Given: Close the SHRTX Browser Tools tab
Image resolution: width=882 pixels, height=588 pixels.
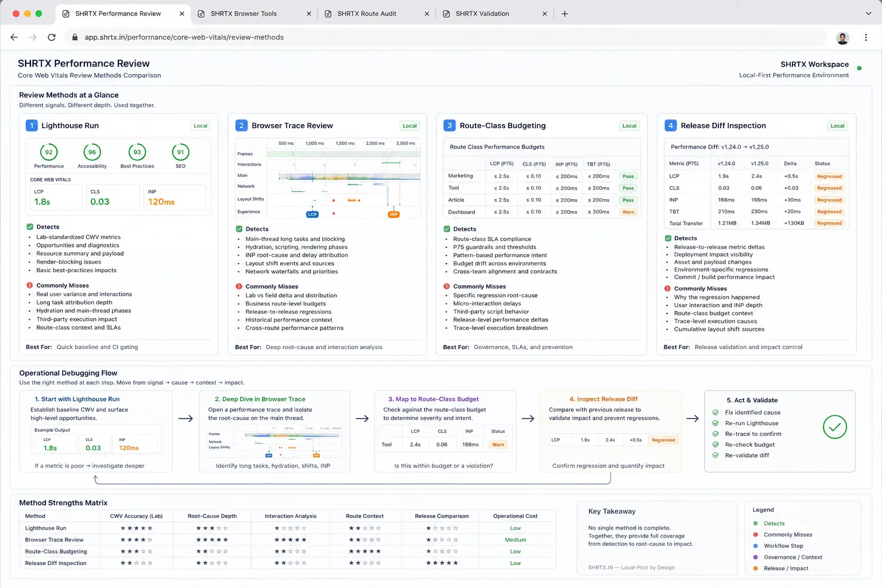Looking at the screenshot, I should (x=308, y=14).
